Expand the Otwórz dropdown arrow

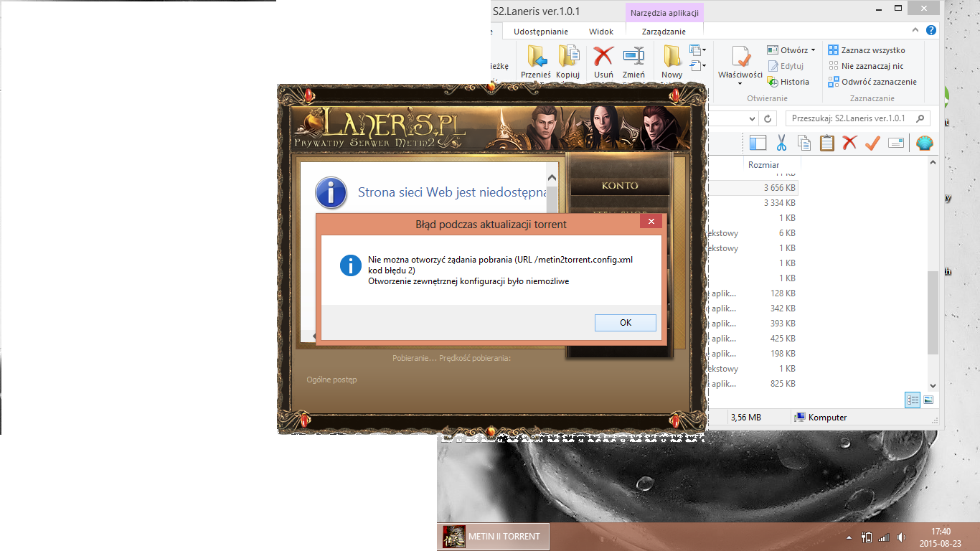click(813, 50)
